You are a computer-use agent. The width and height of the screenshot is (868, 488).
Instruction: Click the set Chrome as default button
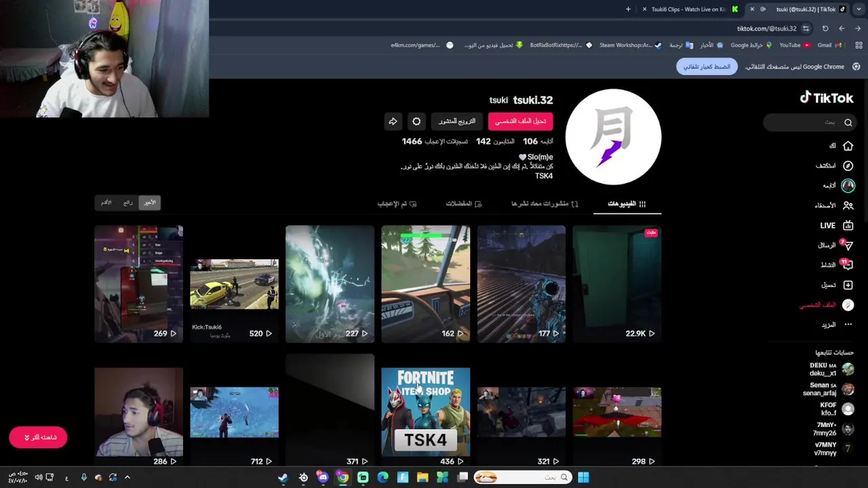click(707, 66)
